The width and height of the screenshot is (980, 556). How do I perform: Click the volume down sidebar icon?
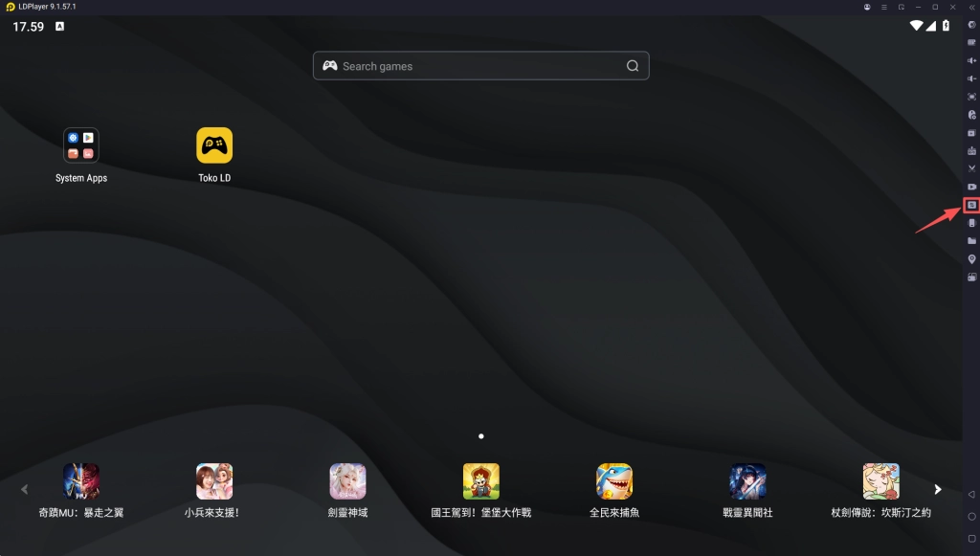click(x=971, y=78)
